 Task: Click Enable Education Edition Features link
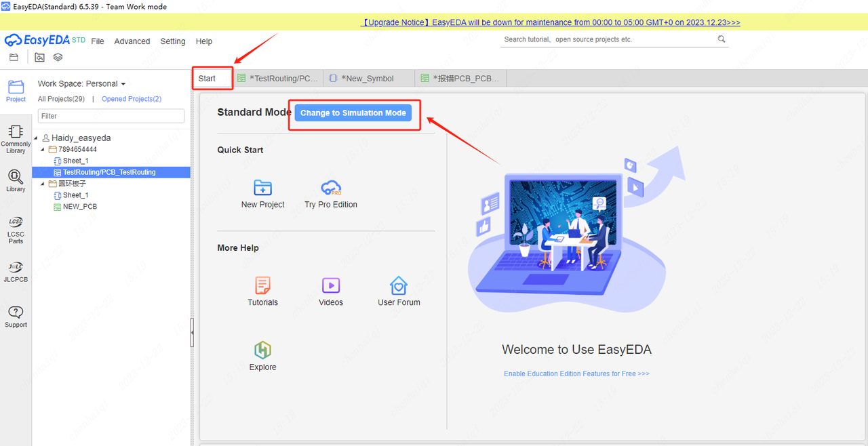(576, 373)
